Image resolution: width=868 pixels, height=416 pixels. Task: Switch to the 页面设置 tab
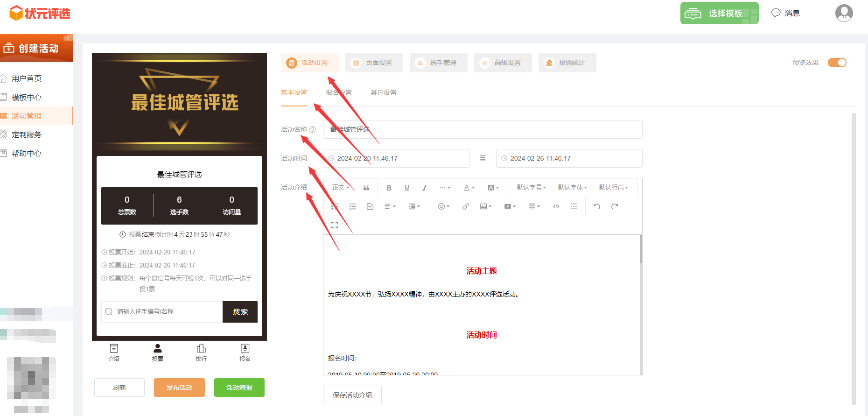point(374,63)
